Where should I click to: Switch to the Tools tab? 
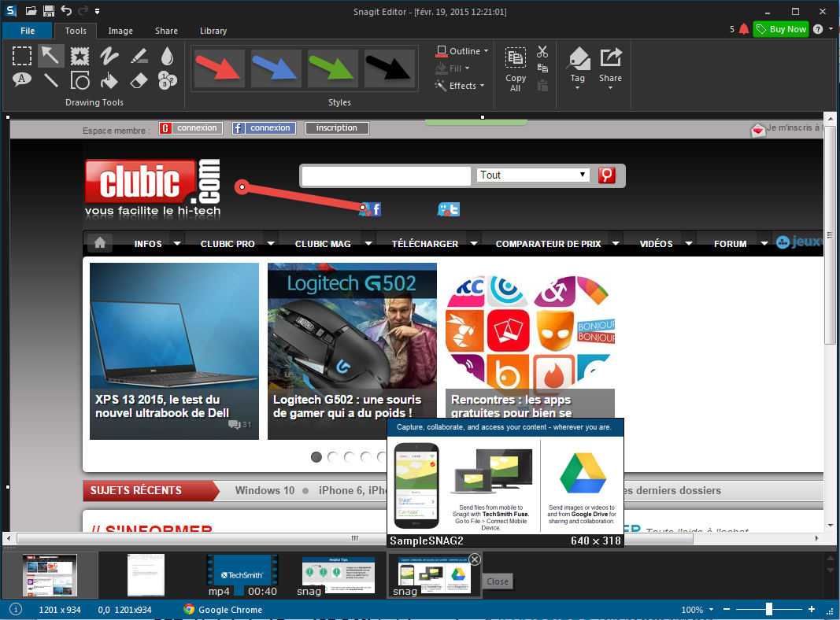point(76,31)
